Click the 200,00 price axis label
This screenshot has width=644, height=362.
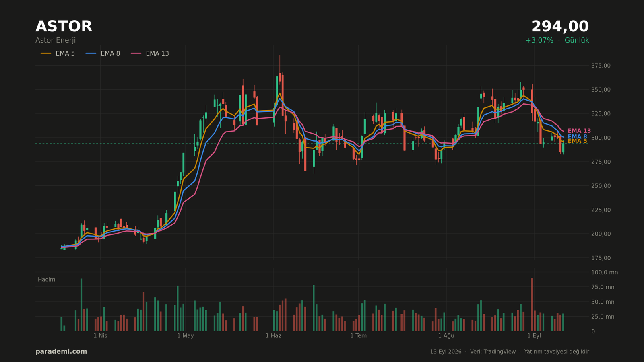point(601,234)
